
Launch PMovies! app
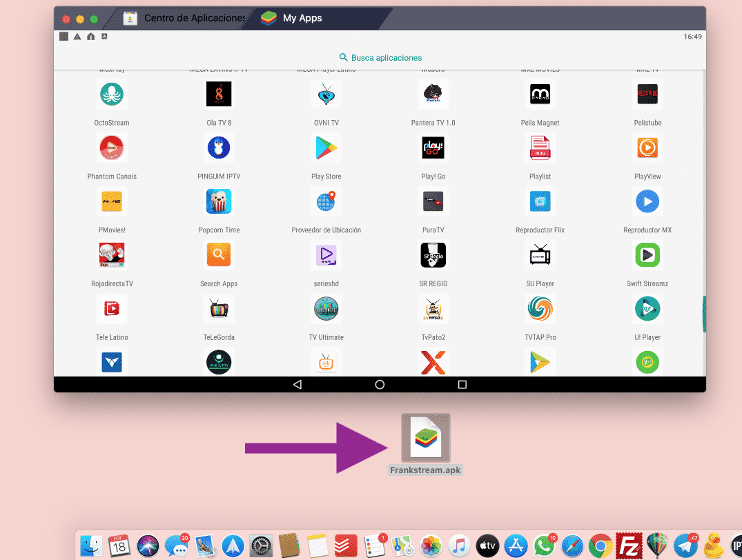pyautogui.click(x=112, y=201)
